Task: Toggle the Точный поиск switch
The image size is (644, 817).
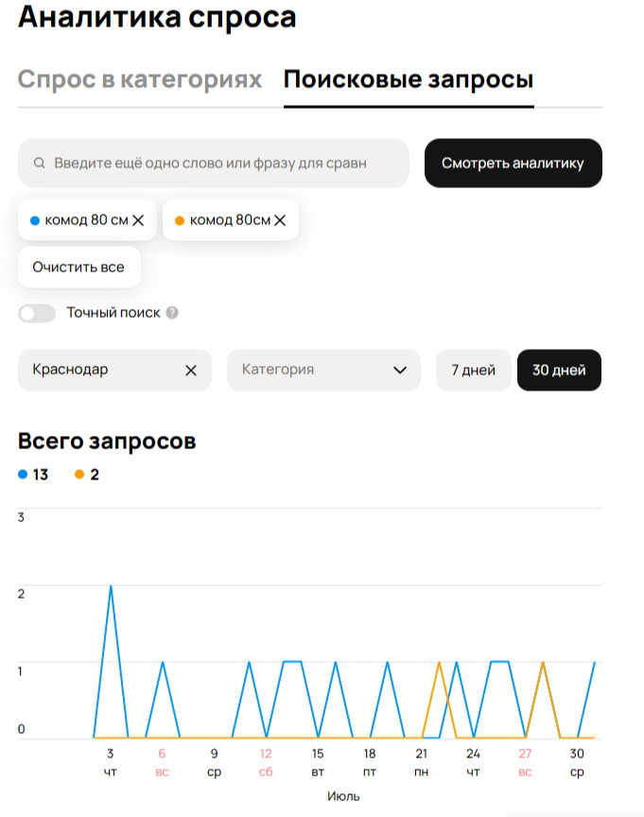Action: coord(37,313)
